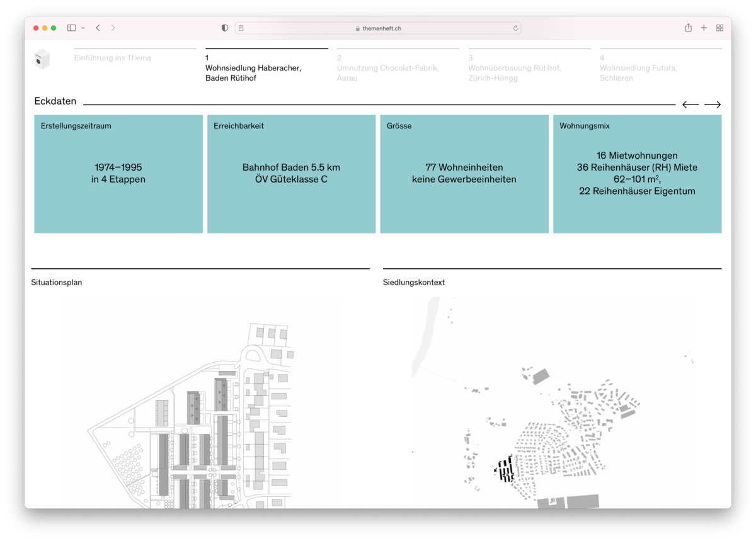Click the themenheft.ch address field
Screen dimensions: 756x541
[x=378, y=28]
